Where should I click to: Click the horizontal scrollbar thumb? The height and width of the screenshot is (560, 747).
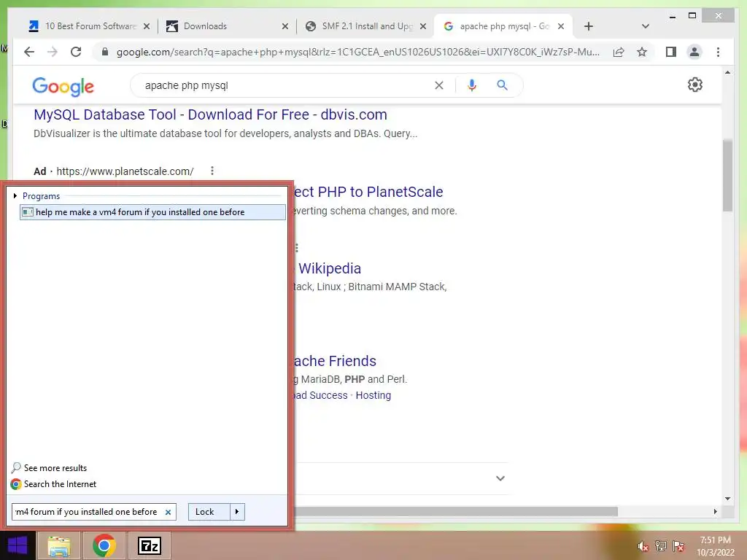pos(455,511)
